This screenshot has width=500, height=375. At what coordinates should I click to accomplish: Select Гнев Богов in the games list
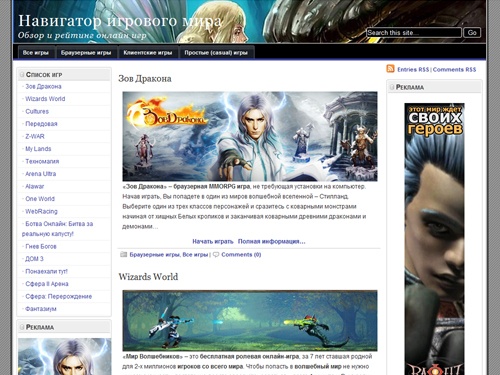tap(41, 246)
